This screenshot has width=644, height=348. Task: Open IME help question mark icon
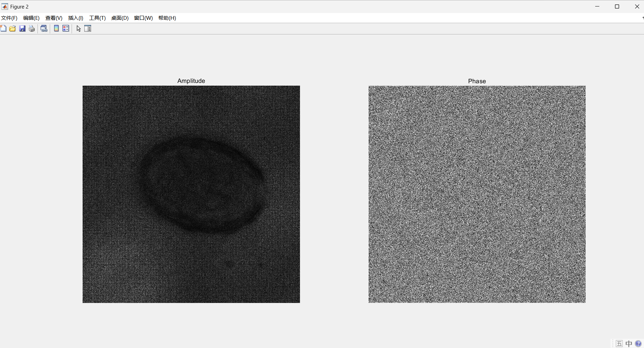[638, 344]
